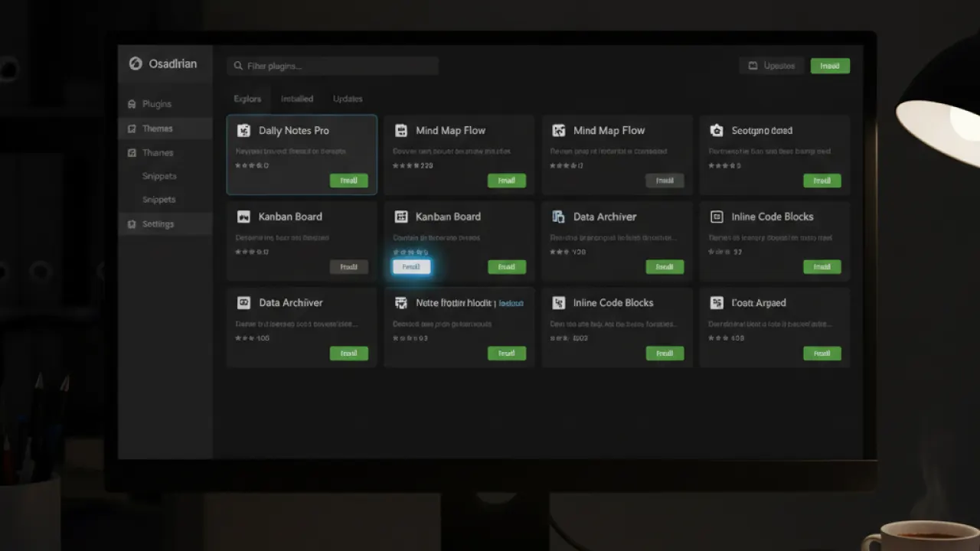Select the Thames sidebar item
This screenshot has height=551, width=980.
157,152
